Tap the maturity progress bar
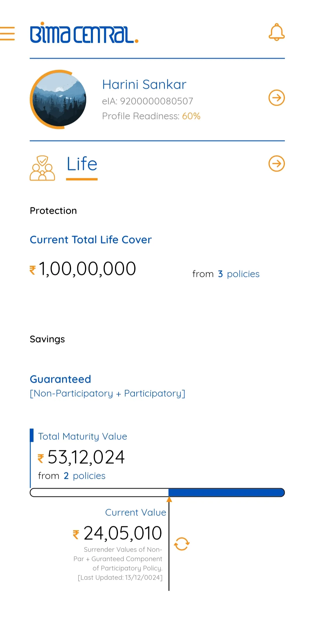 (x=157, y=493)
